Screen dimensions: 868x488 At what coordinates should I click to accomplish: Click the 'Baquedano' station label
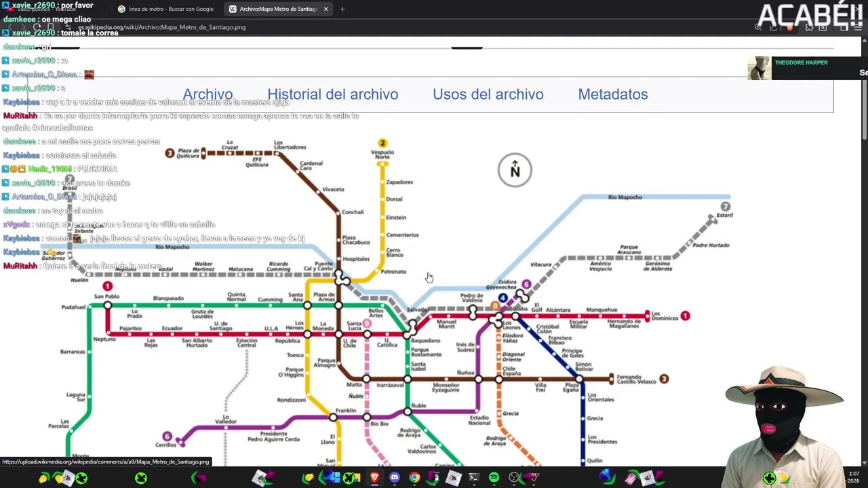425,341
